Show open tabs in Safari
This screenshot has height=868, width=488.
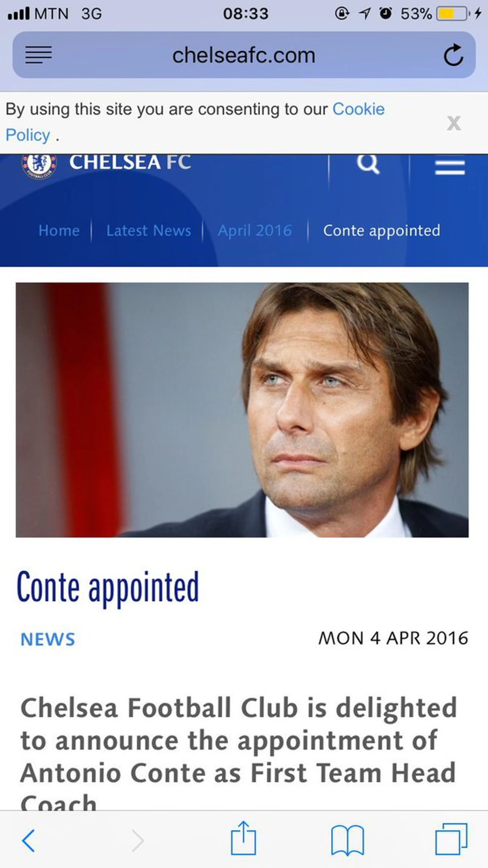coord(452,839)
